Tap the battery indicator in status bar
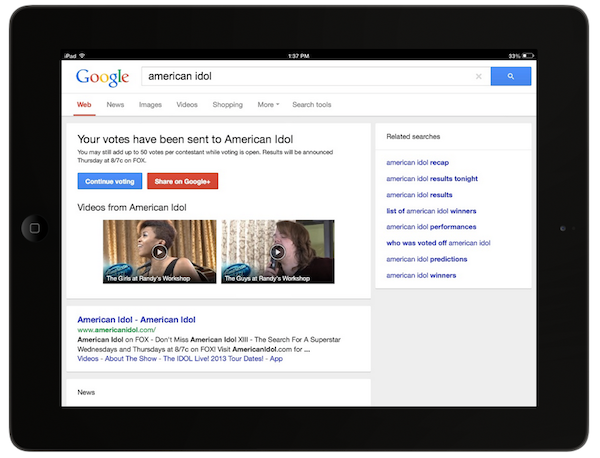This screenshot has height=458, width=600. [x=528, y=56]
